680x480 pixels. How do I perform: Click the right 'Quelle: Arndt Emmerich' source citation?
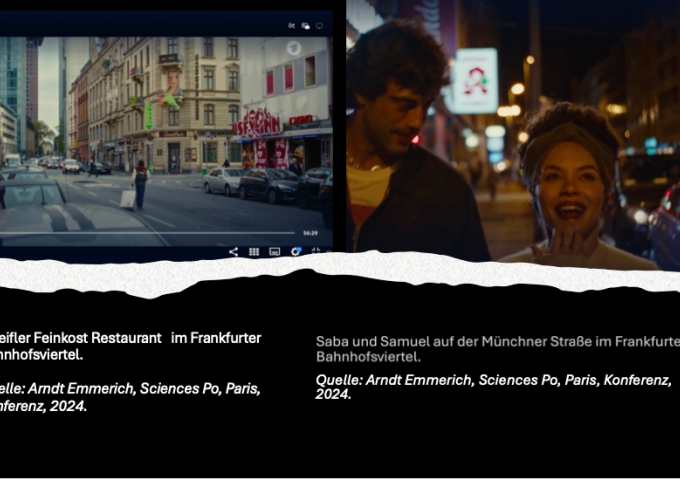pos(493,387)
